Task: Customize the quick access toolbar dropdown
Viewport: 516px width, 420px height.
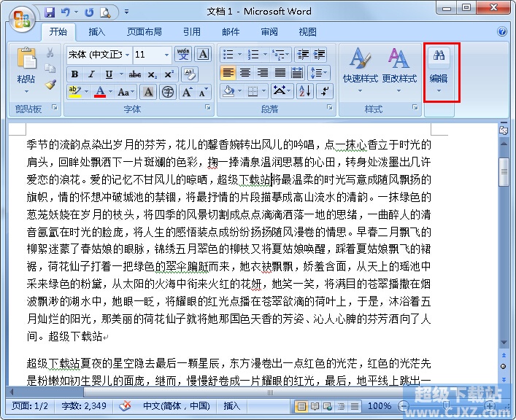Action: [126, 12]
